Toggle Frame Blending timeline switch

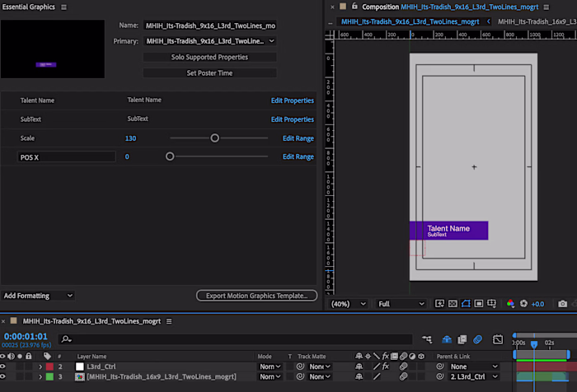coord(462,339)
